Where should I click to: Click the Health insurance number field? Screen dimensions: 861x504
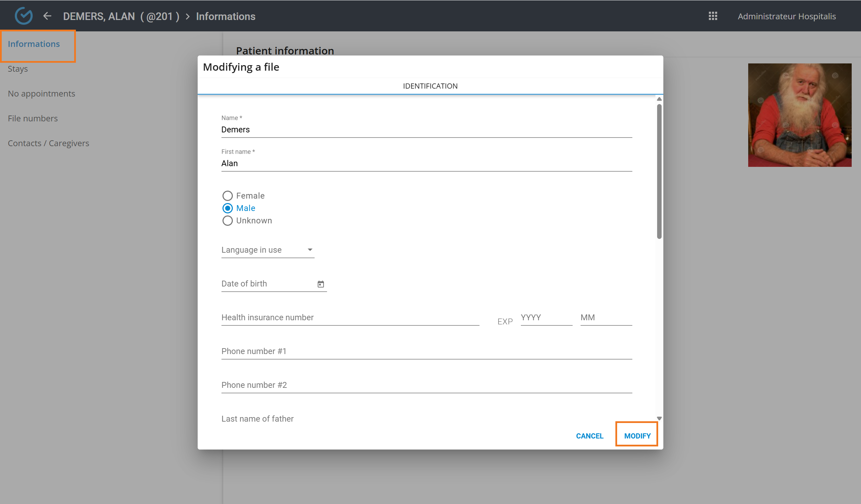pyautogui.click(x=350, y=317)
